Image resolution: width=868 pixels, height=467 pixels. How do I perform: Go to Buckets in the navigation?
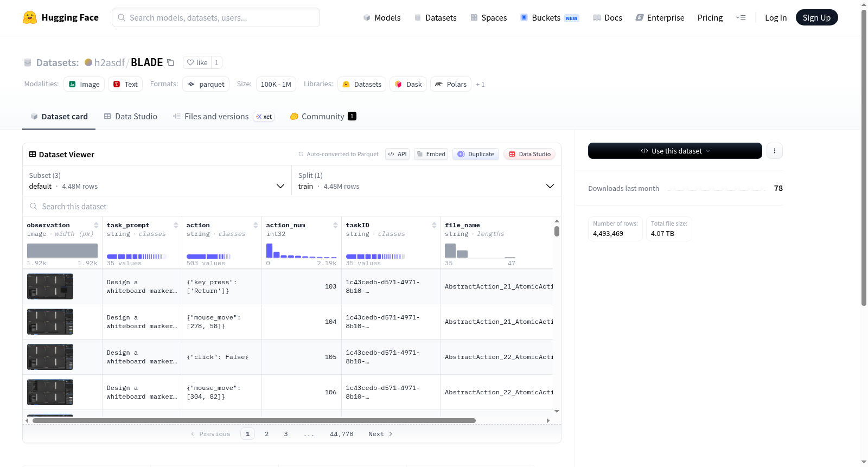tap(550, 17)
